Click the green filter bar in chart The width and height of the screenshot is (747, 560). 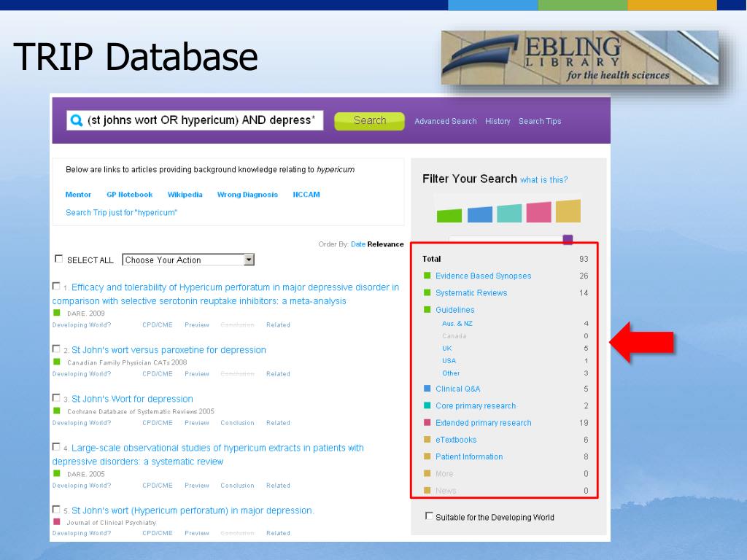(x=449, y=216)
